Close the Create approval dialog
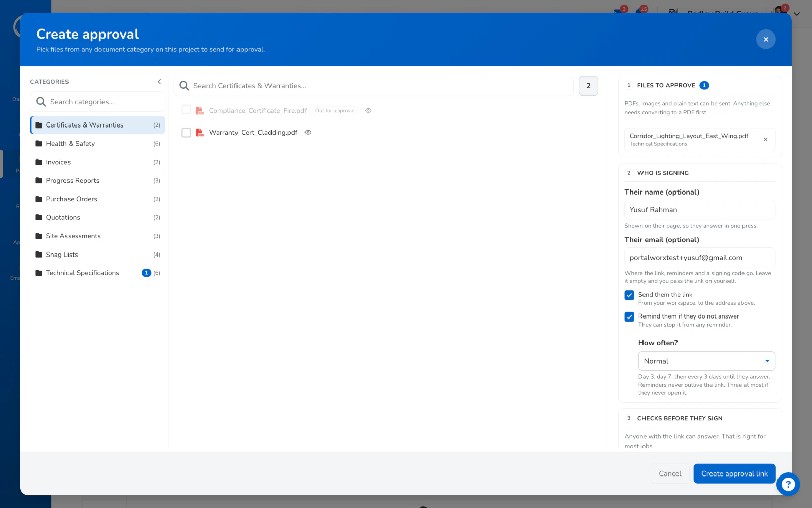812x508 pixels. 766,39
